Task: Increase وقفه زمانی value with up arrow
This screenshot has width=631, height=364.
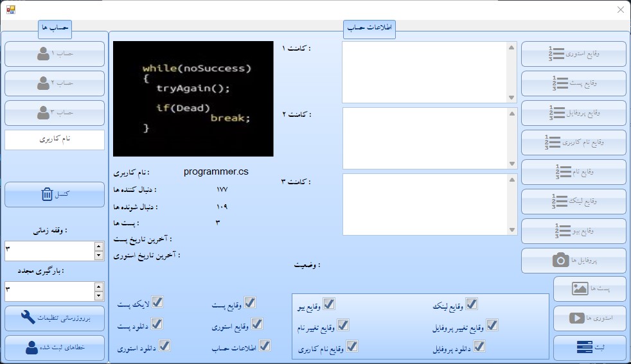Action: tap(98, 246)
